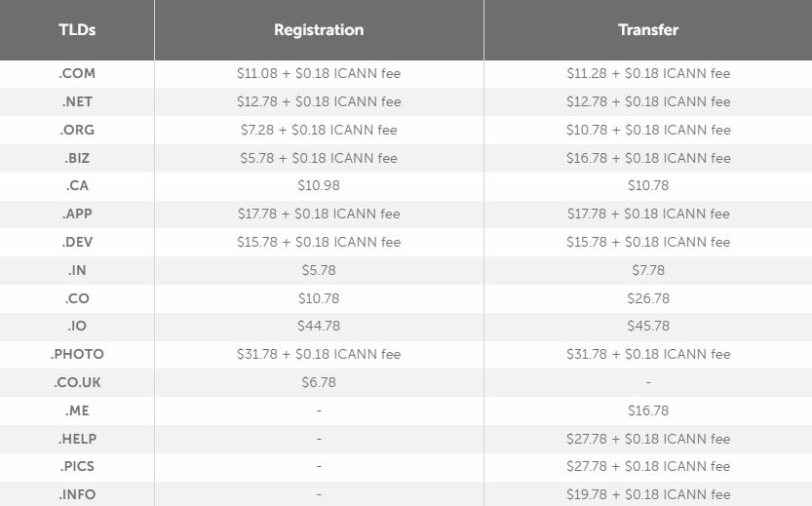Click the Registration column header

pos(319,30)
